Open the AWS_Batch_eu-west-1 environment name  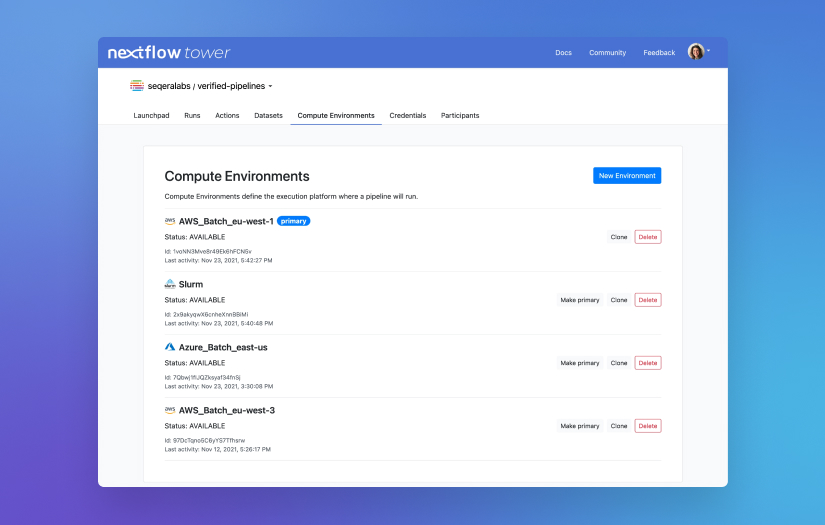pyautogui.click(x=226, y=221)
